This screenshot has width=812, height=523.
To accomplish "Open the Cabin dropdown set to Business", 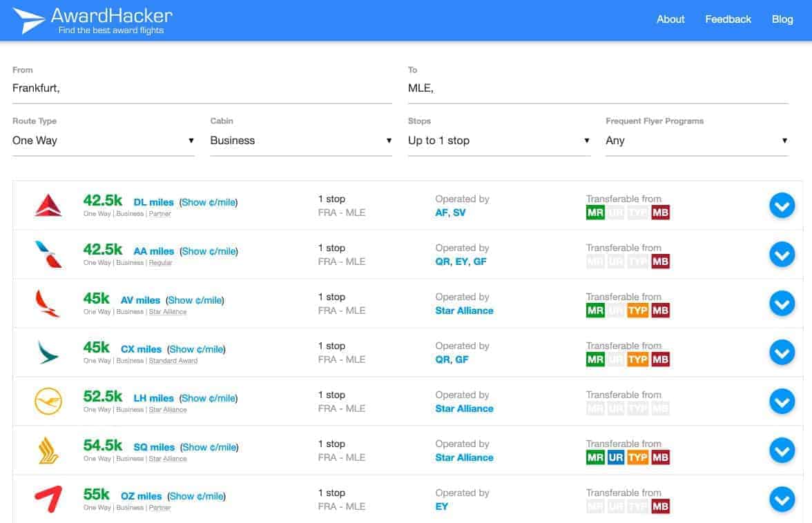I will 300,141.
